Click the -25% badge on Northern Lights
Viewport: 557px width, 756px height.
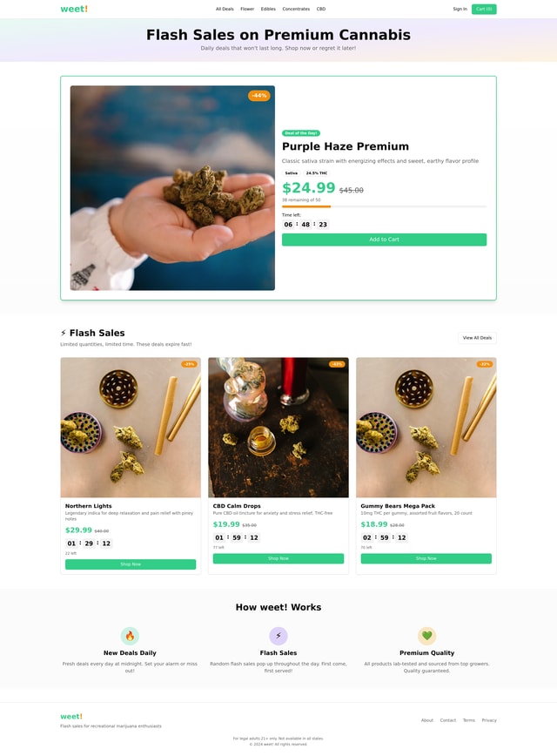[x=189, y=364]
